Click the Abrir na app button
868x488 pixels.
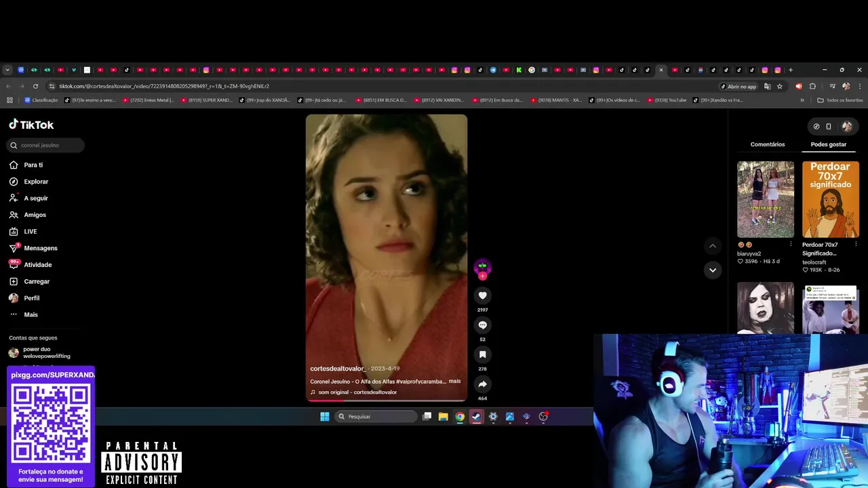(x=739, y=86)
